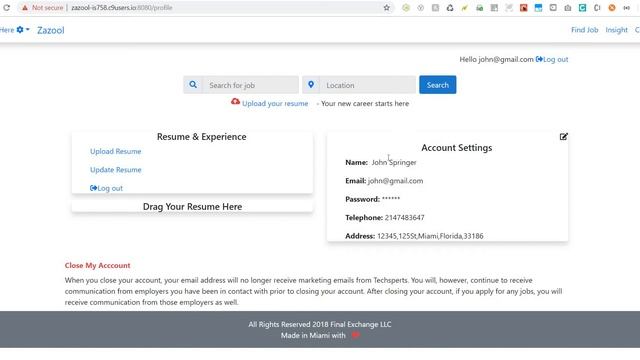Click the Account Settings heading
The height and width of the screenshot is (360, 640).
[x=456, y=148]
